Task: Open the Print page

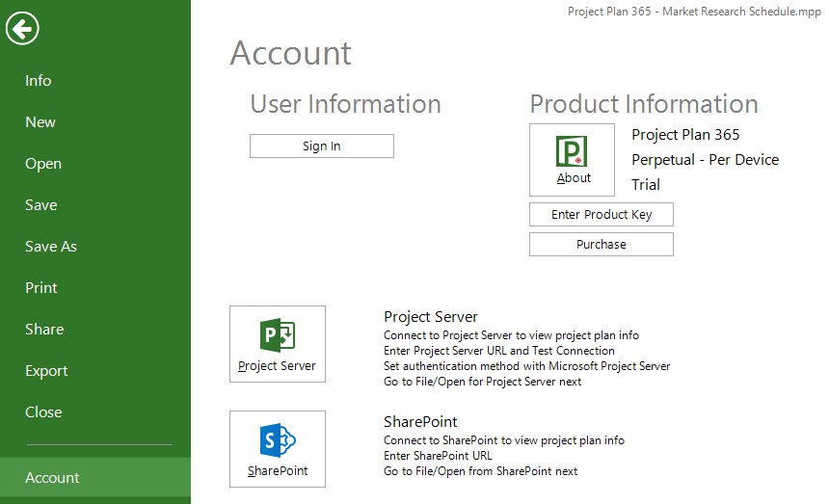Action: (x=41, y=288)
